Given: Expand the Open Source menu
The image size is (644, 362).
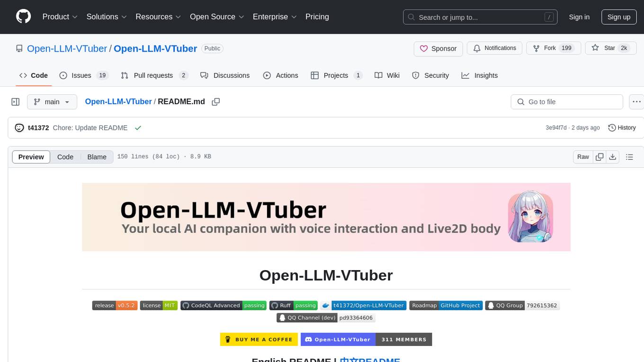Looking at the screenshot, I should [x=217, y=17].
